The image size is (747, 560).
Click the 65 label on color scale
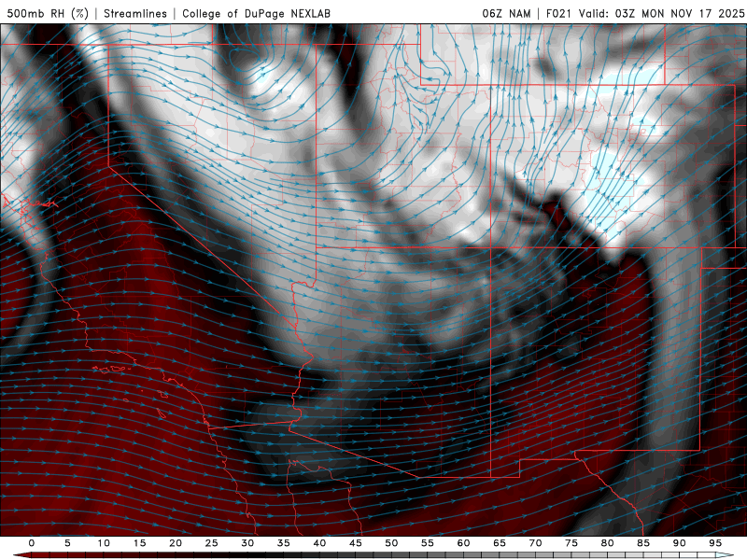pos(500,543)
